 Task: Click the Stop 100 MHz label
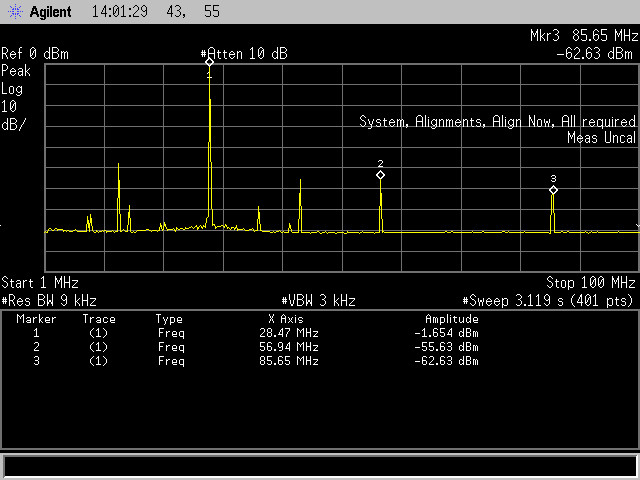pos(591,282)
